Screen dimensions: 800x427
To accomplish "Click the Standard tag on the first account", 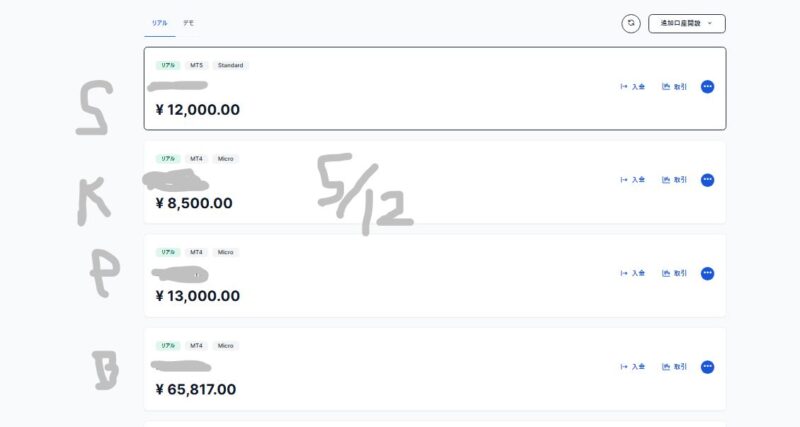I will 231,65.
